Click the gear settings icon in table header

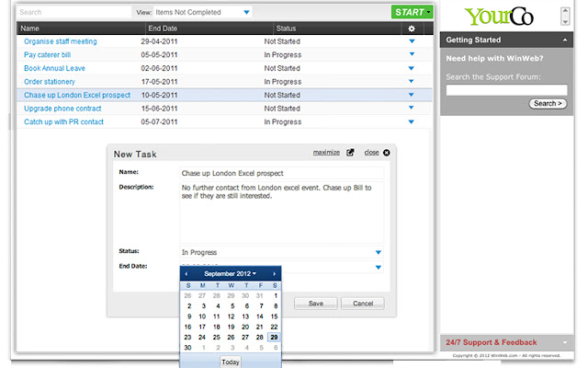point(412,29)
